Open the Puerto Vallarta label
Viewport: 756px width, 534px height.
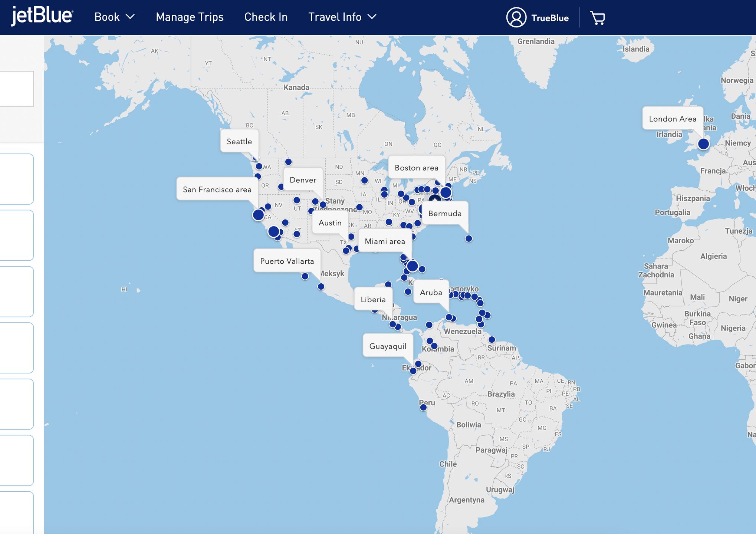click(x=287, y=261)
